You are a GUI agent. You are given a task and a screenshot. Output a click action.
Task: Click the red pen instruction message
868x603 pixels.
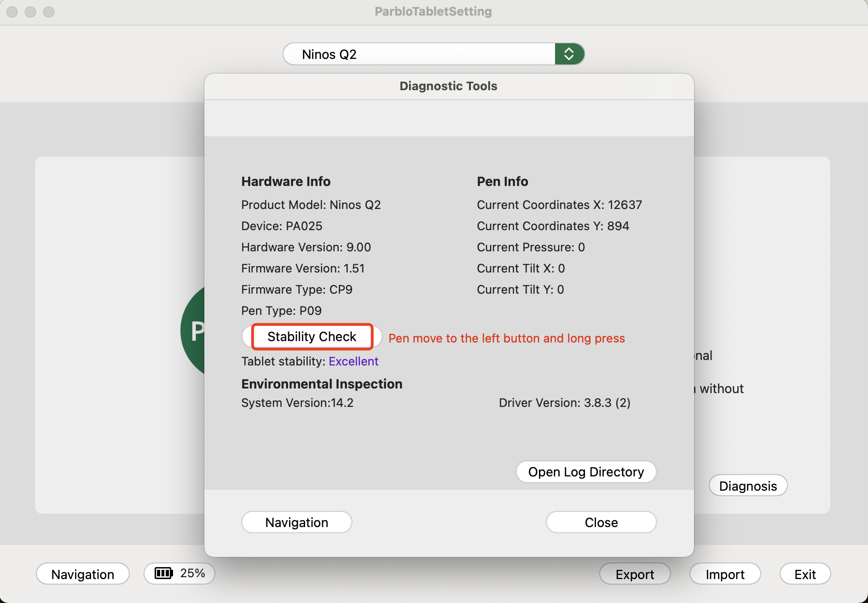click(x=507, y=338)
